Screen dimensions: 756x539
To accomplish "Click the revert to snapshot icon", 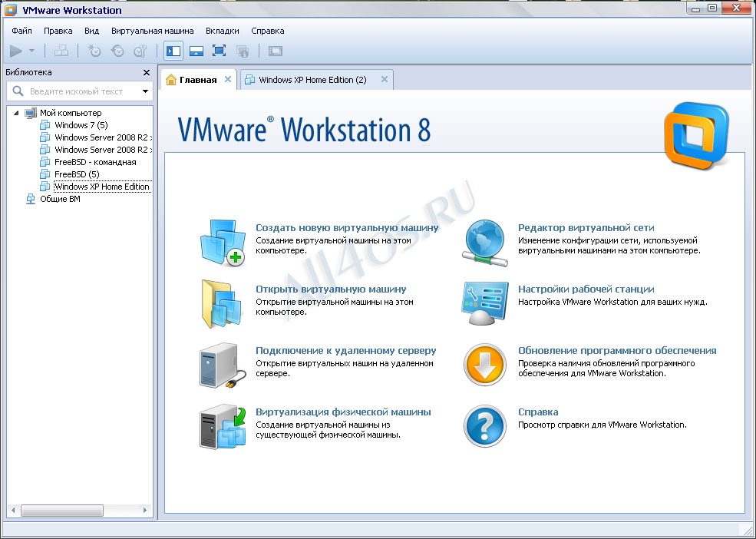I will coord(117,51).
